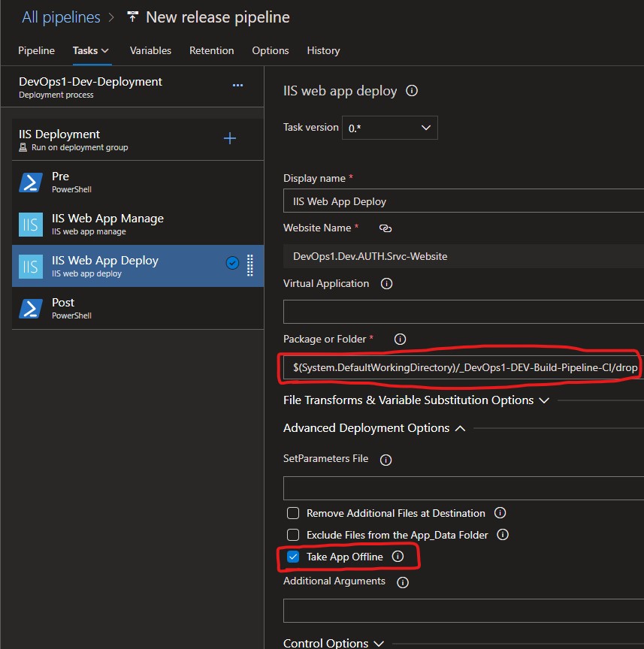Image resolution: width=644 pixels, height=649 pixels.
Task: Select the IIS Web App Manage task
Action: (138, 225)
